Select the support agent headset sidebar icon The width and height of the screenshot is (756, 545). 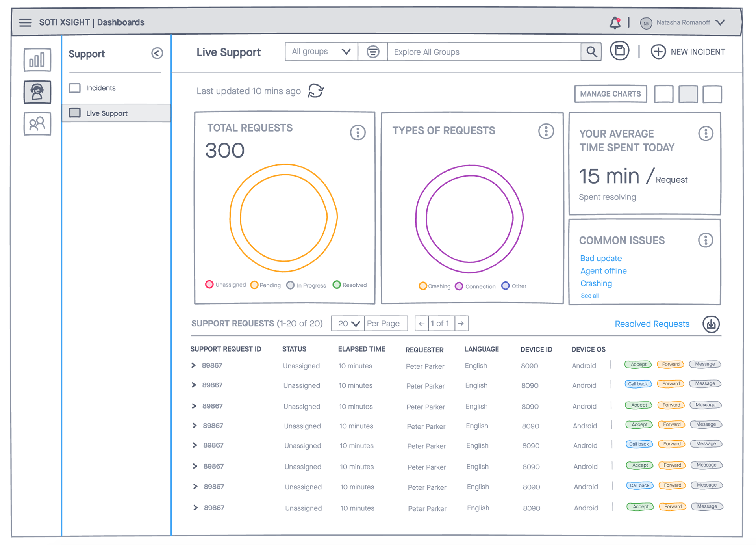[37, 92]
